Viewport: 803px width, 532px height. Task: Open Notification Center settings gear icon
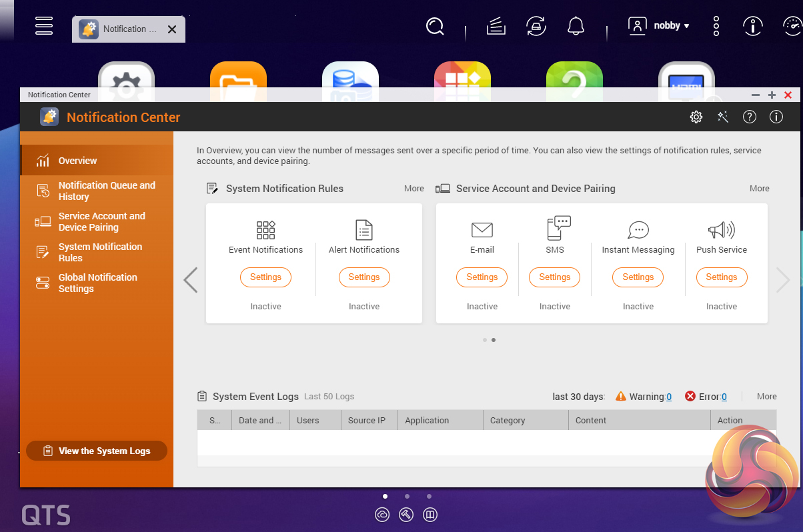pyautogui.click(x=696, y=117)
